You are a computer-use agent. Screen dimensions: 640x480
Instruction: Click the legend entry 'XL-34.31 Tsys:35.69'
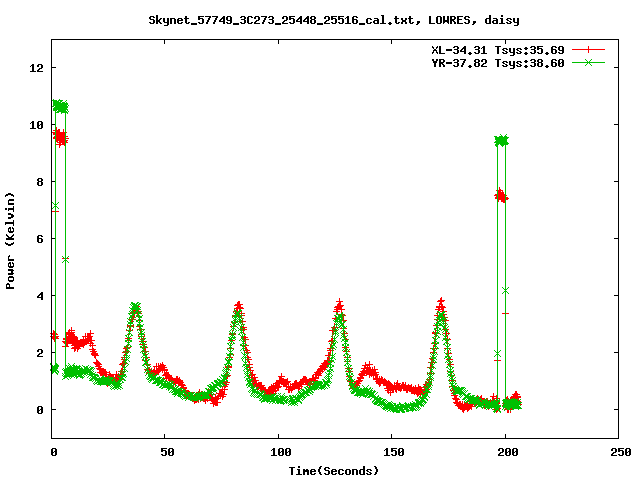(498, 50)
